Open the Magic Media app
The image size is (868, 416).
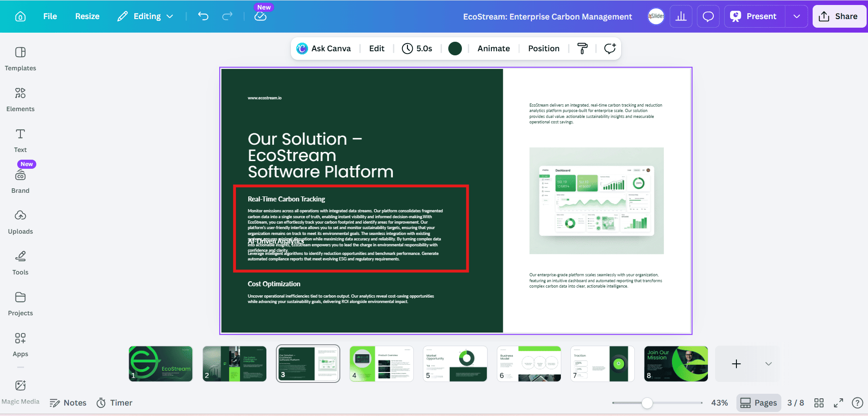click(20, 392)
